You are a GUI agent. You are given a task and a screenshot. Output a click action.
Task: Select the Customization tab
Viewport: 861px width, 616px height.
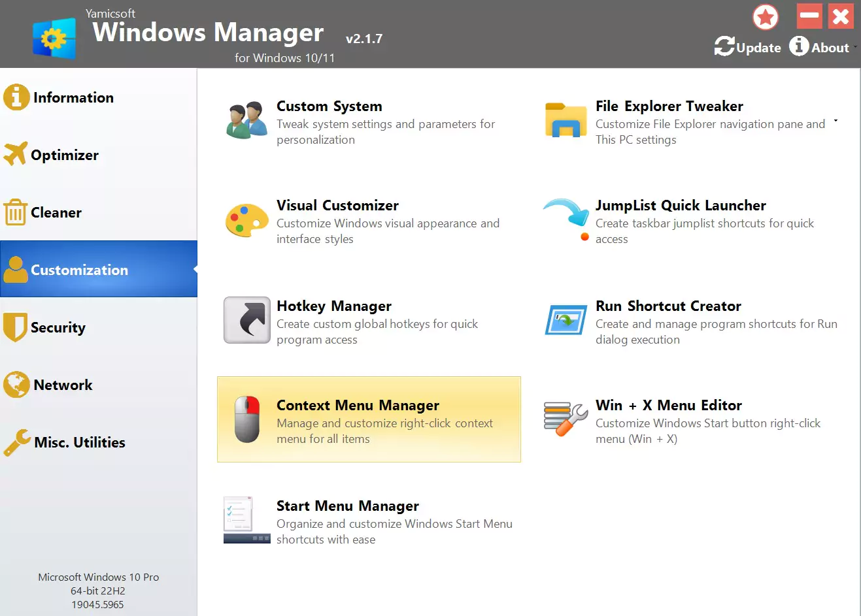coord(98,269)
